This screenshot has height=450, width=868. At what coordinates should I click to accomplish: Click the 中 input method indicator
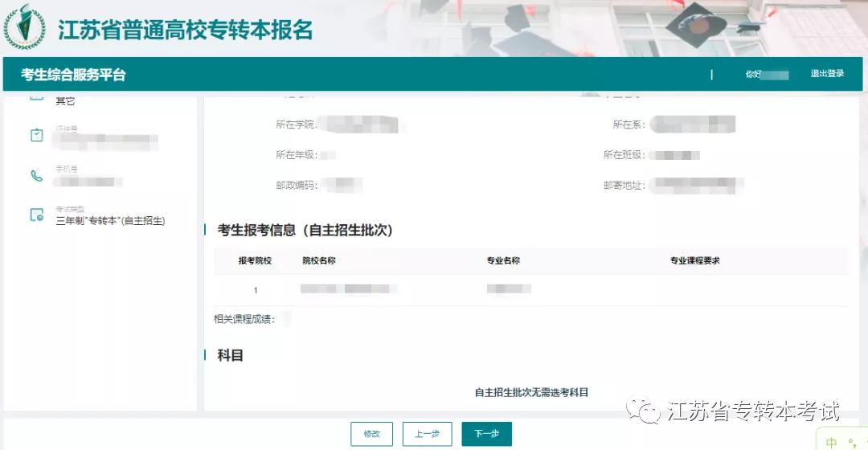[831, 442]
